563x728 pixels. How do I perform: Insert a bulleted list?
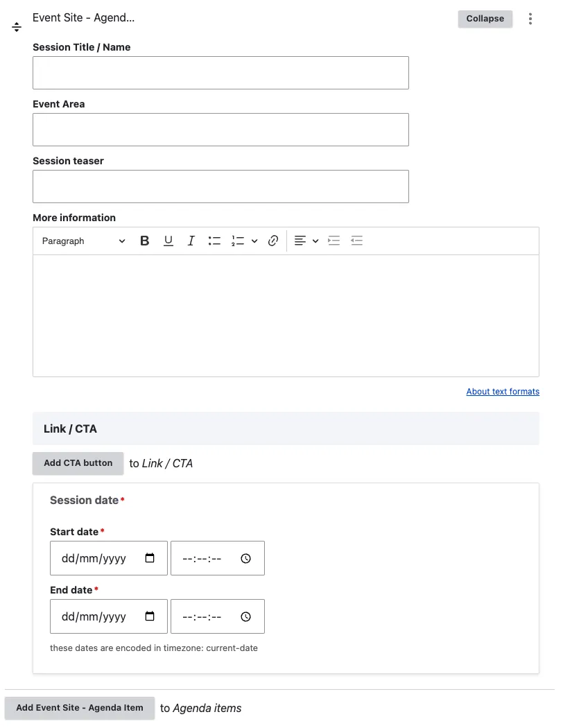click(214, 241)
